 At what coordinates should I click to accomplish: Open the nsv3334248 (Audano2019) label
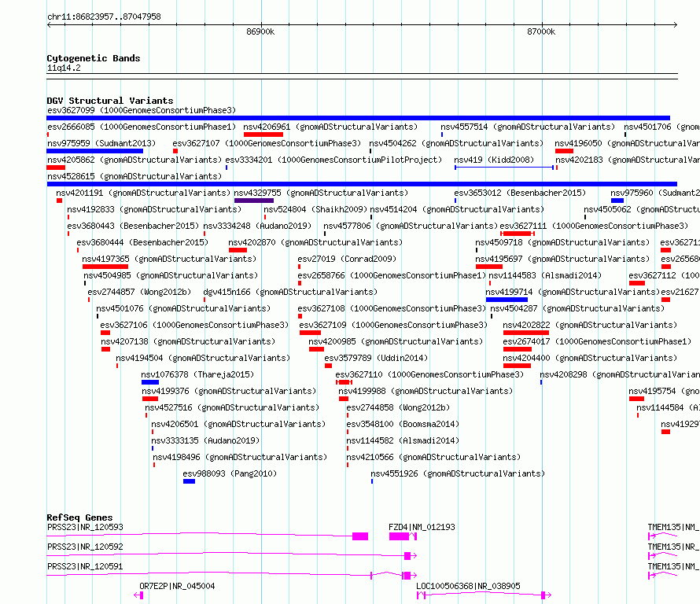pos(257,226)
